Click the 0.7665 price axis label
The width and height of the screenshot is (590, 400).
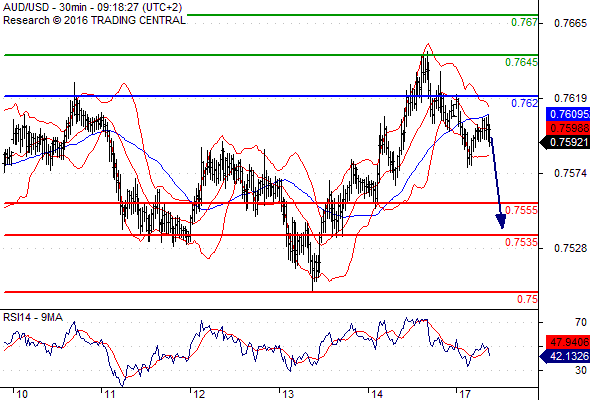point(570,23)
